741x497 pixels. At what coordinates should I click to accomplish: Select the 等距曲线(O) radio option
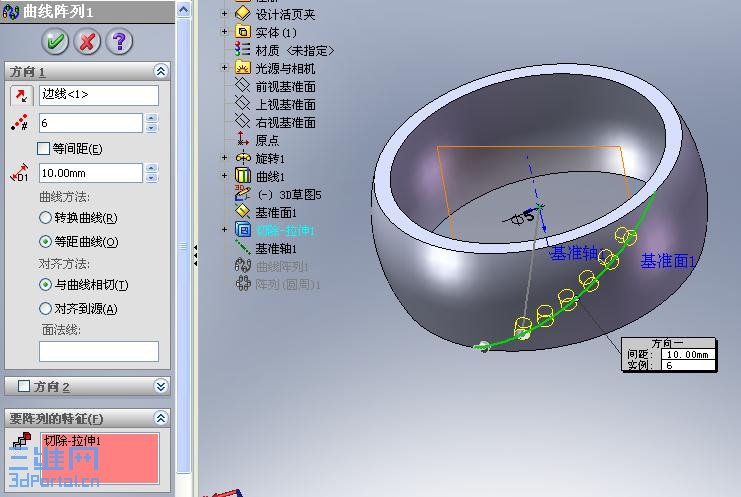(45, 242)
